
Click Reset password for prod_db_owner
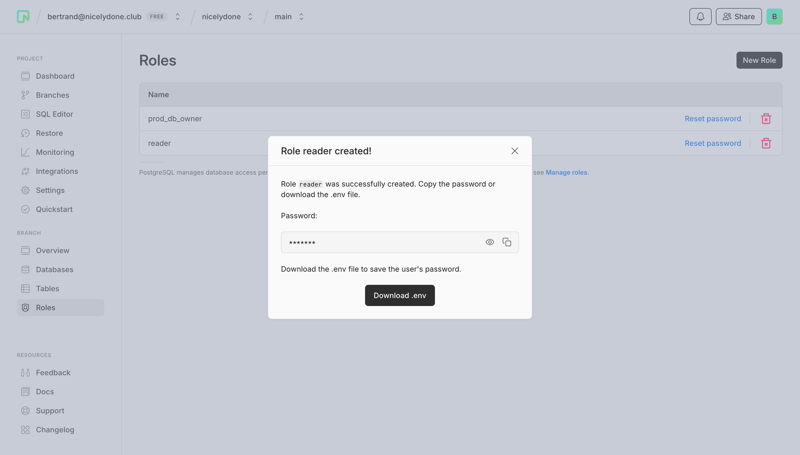coord(712,119)
